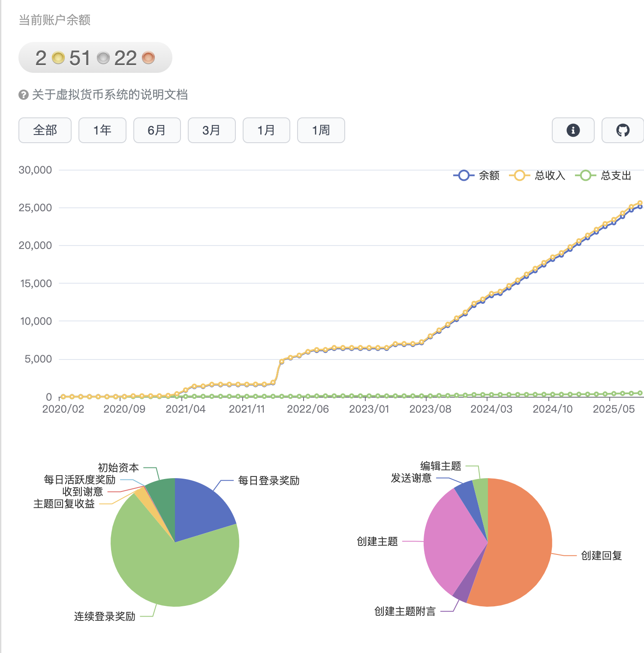Click the 发送谢意 pie label

pos(411,478)
